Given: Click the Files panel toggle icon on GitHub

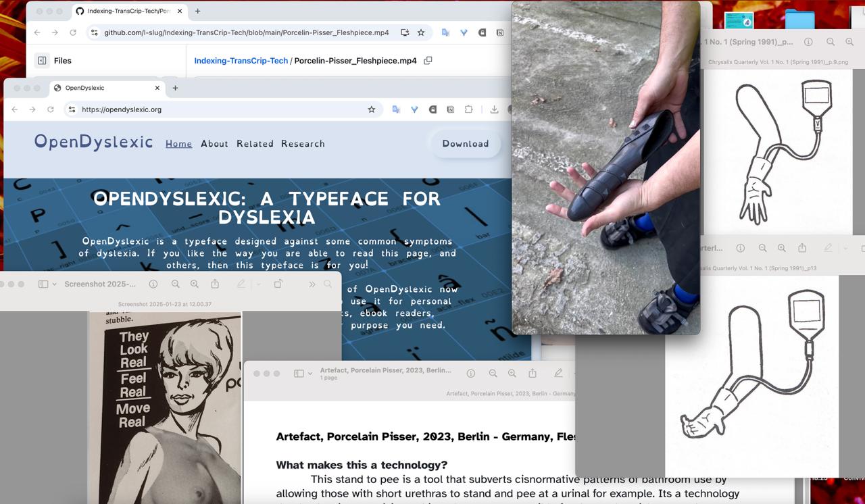Looking at the screenshot, I should point(42,61).
